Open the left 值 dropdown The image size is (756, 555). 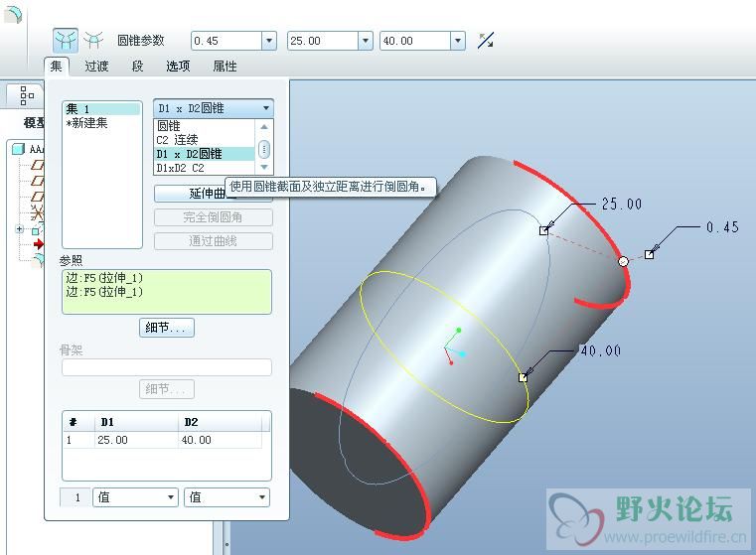pos(135,497)
